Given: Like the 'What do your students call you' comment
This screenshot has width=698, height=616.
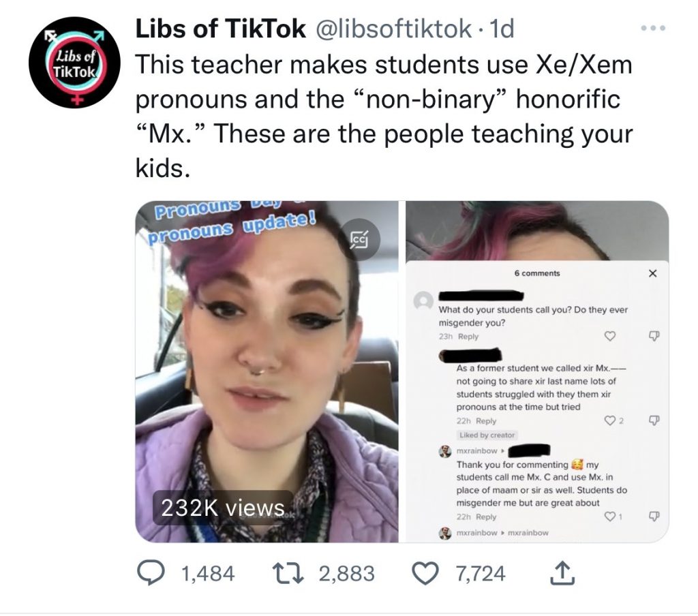Looking at the screenshot, I should [610, 336].
